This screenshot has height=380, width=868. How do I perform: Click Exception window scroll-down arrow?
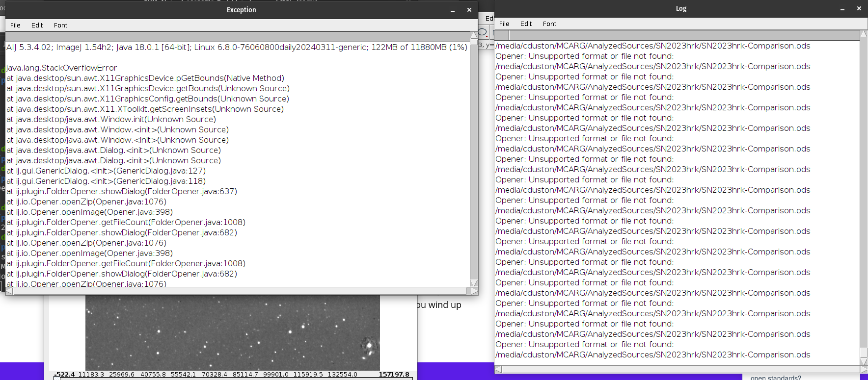tap(474, 283)
